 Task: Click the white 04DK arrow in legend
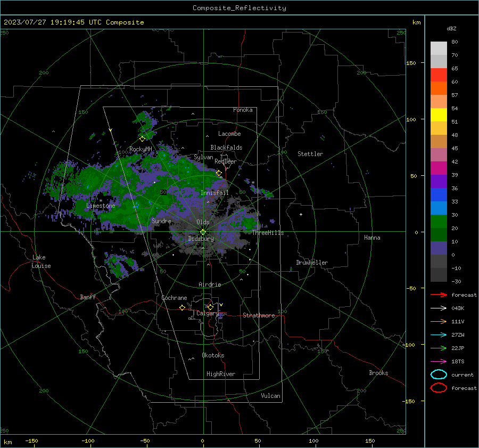pos(439,308)
